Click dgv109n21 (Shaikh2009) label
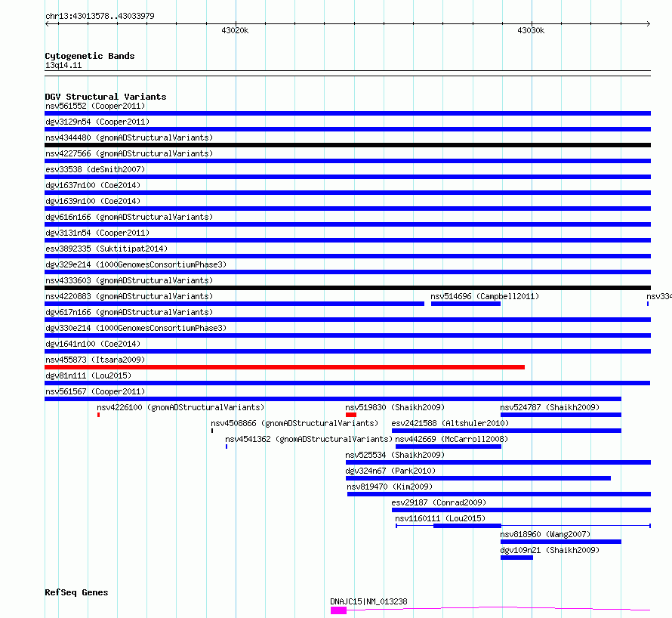Screen dimensions: 672x618 click(550, 550)
